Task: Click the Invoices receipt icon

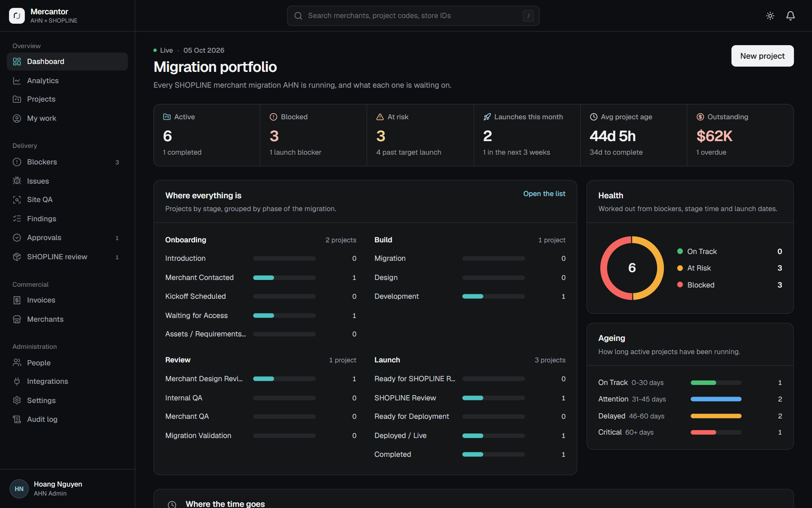Action: (x=17, y=300)
